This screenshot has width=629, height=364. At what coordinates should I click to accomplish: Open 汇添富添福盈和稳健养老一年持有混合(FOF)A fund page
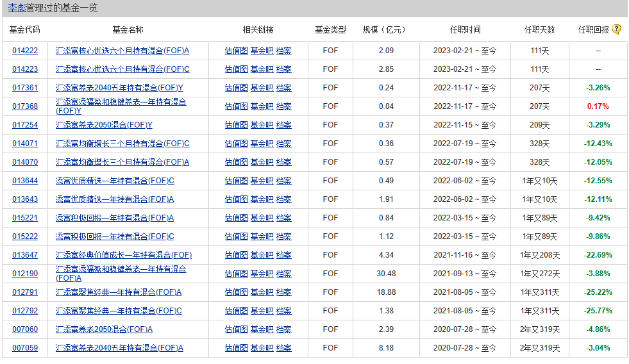click(121, 274)
